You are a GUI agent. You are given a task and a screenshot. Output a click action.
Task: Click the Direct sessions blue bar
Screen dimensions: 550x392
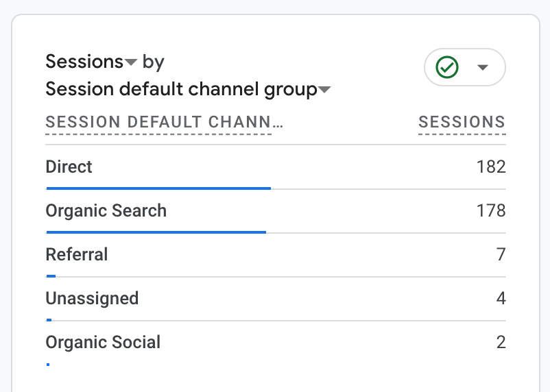tap(158, 188)
